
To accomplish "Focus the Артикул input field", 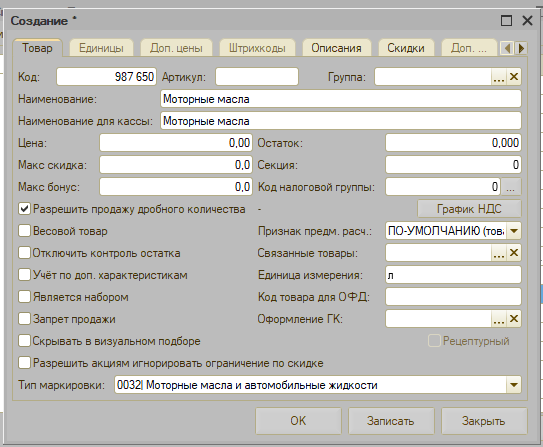I will (x=257, y=77).
